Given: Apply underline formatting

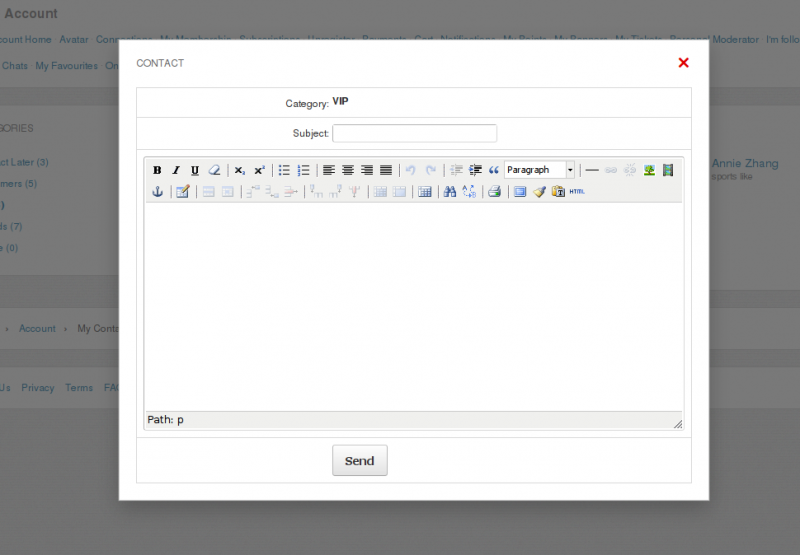Looking at the screenshot, I should click(x=195, y=170).
